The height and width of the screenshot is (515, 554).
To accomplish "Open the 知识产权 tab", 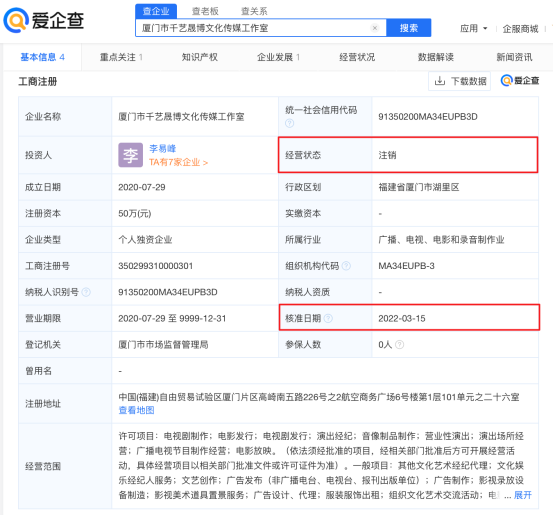I will point(199,57).
